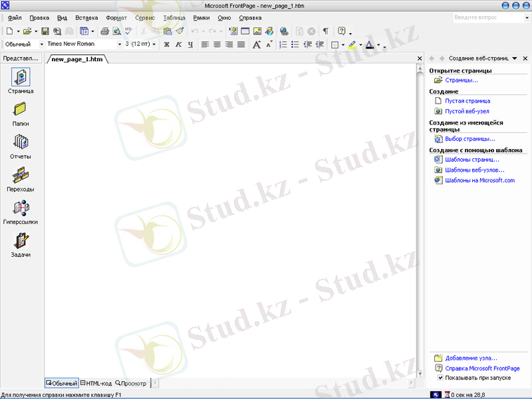Toggle italic (К) formatting
This screenshot has height=399, width=532.
[178, 45]
